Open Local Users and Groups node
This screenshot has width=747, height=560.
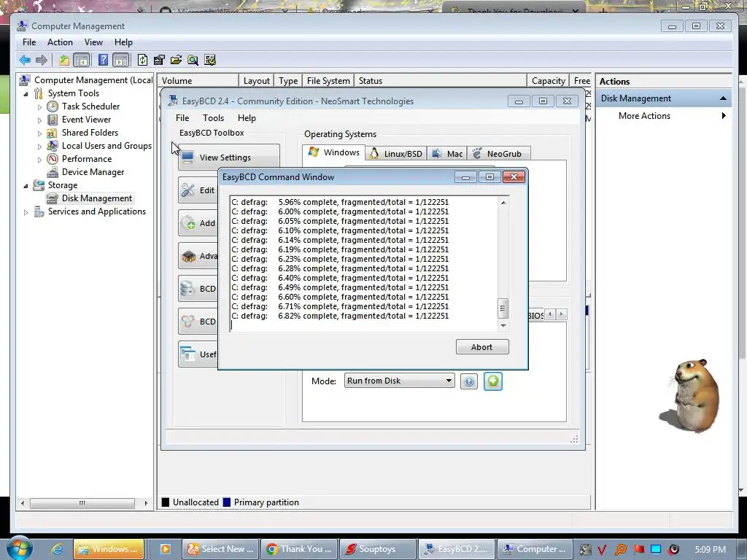(107, 146)
